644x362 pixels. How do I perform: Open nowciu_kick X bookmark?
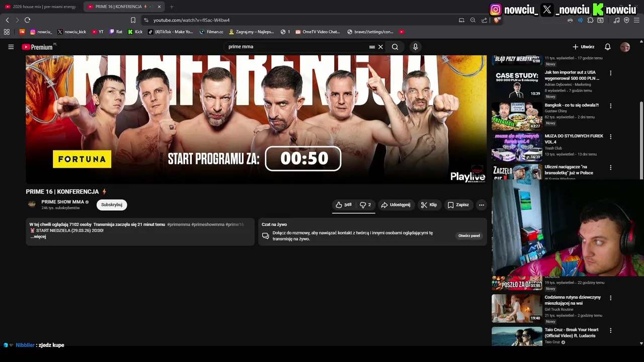(x=71, y=32)
